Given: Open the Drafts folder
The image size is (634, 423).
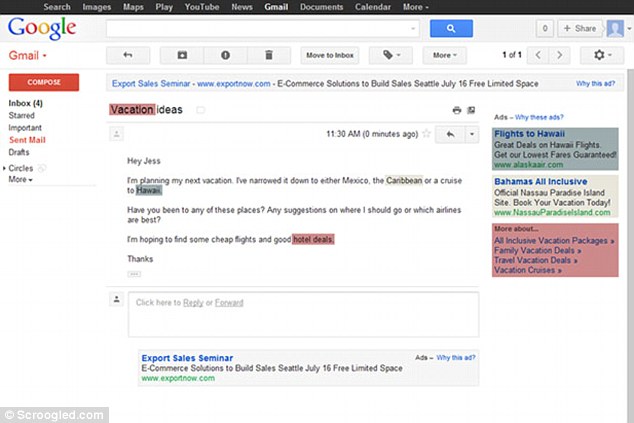Looking at the screenshot, I should tap(19, 152).
